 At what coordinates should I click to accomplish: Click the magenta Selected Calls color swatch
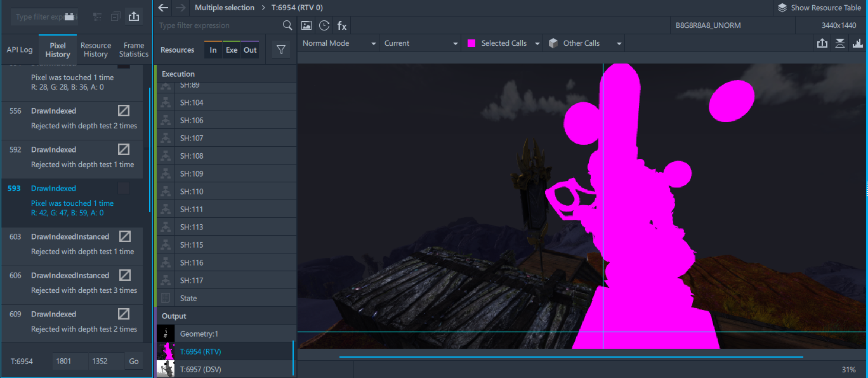[471, 43]
